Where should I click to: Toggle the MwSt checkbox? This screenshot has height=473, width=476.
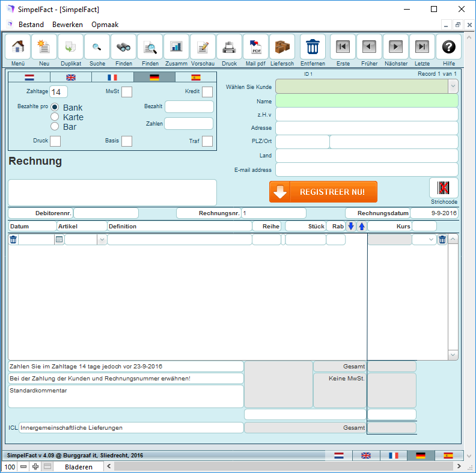click(x=127, y=92)
